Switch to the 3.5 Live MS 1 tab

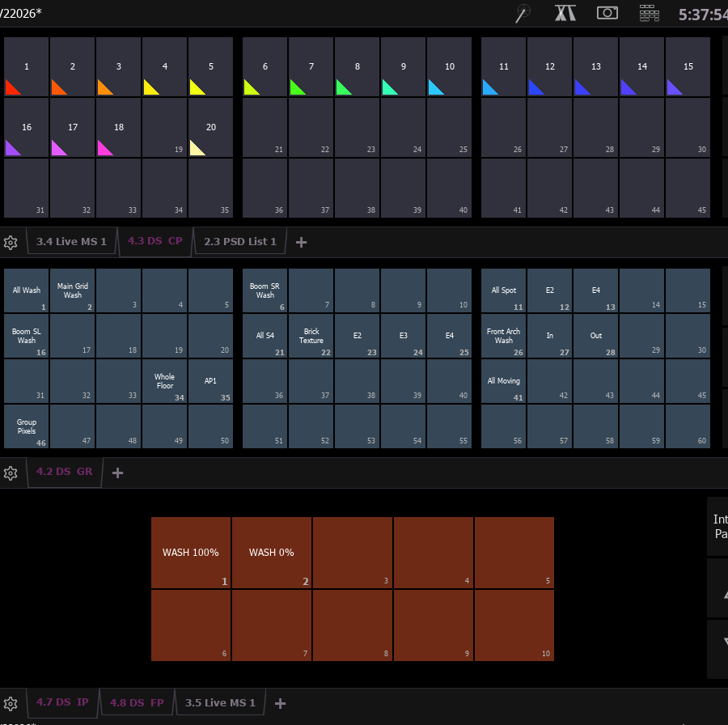point(220,702)
